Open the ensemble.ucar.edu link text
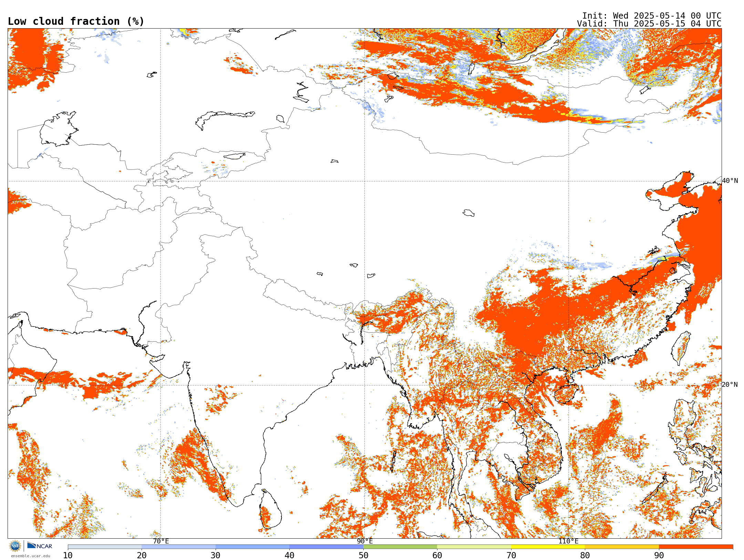Image resolution: width=744 pixels, height=560 pixels. (31, 556)
